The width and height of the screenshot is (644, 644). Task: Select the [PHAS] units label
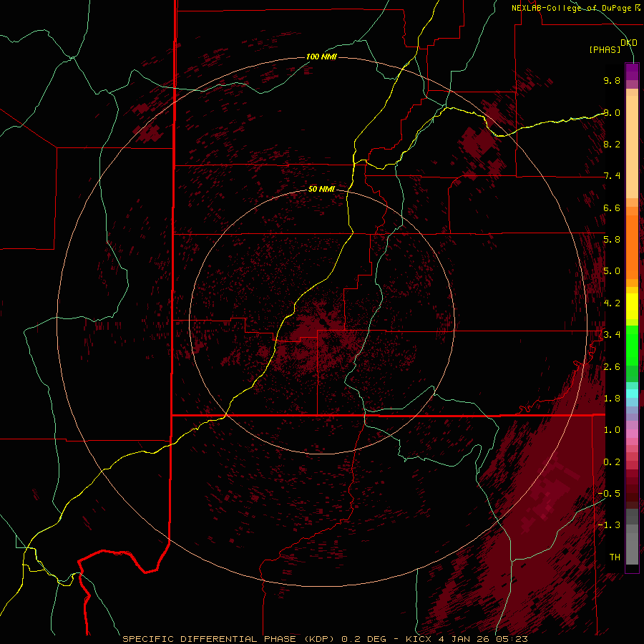[605, 49]
